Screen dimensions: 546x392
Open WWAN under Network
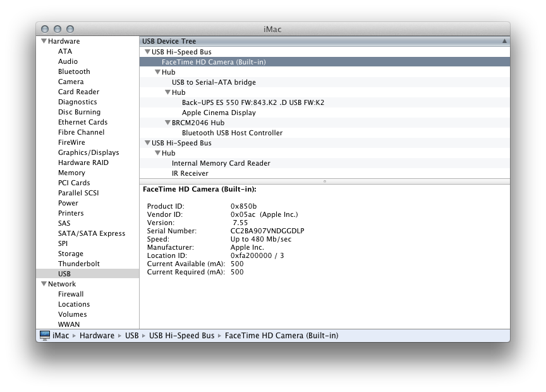(x=69, y=324)
